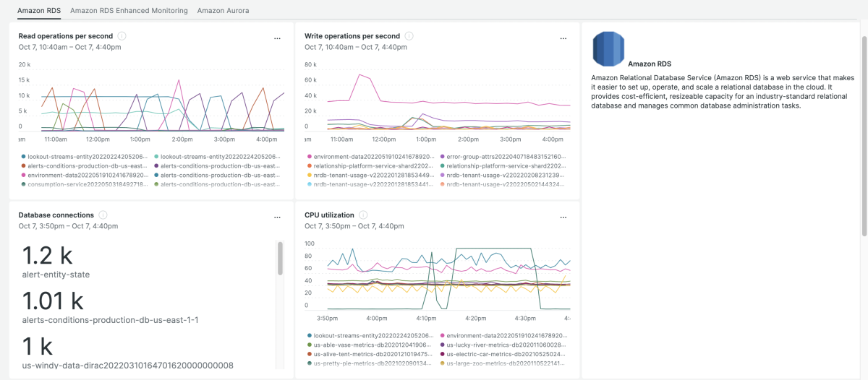Click info icon next to CPU utilization
Image resolution: width=868 pixels, height=380 pixels.
pyautogui.click(x=363, y=215)
